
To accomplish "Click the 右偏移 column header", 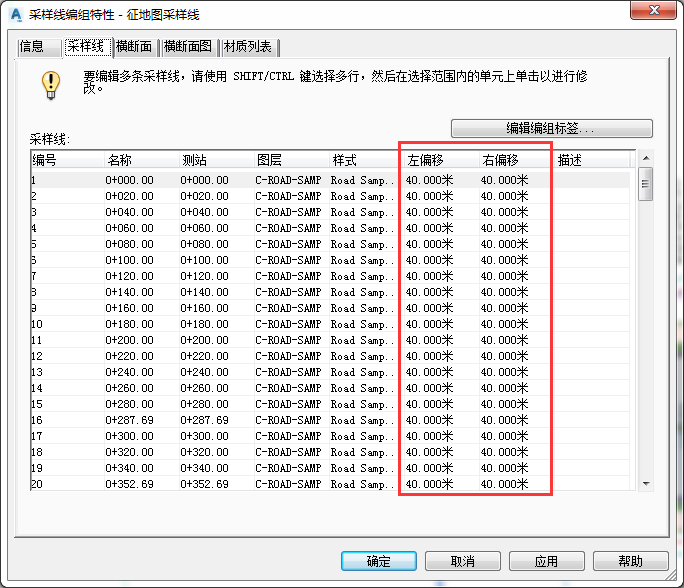I will pyautogui.click(x=516, y=160).
